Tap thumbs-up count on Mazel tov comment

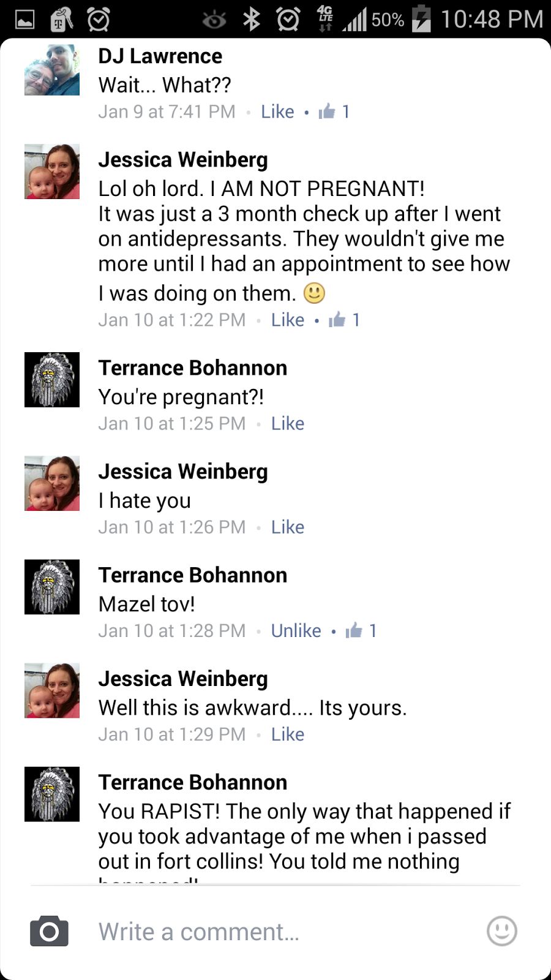[362, 630]
